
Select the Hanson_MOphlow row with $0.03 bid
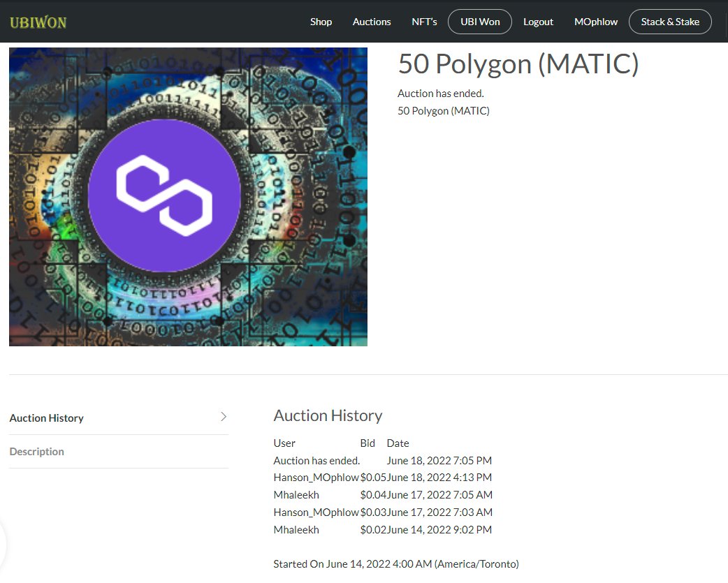pos(383,512)
